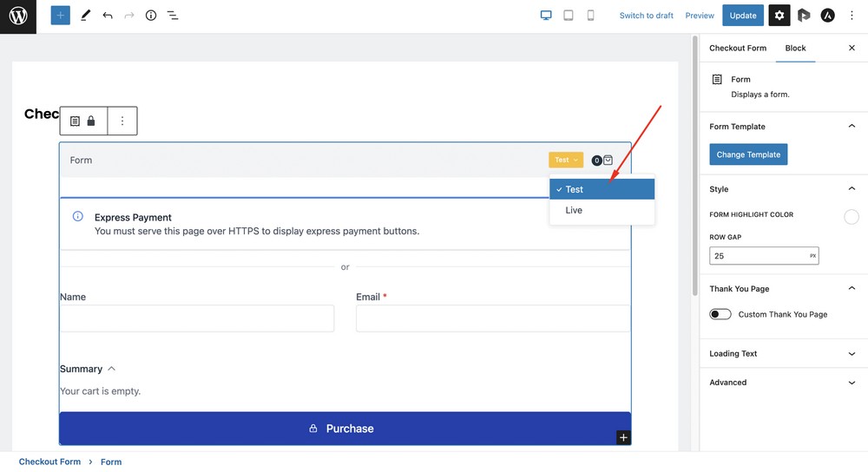Click the Change Template button
868x472 pixels.
click(748, 154)
